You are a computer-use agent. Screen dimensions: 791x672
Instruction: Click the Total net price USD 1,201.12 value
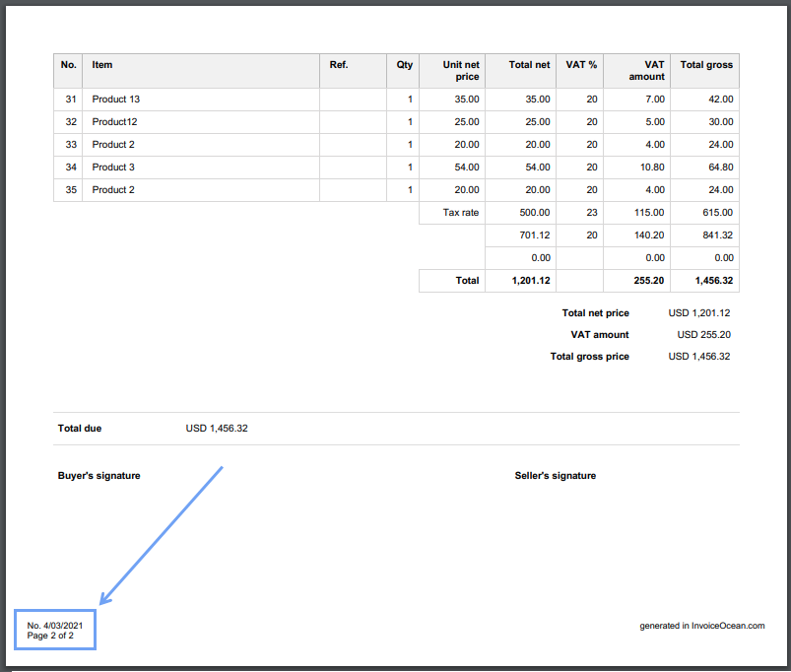[x=698, y=312]
